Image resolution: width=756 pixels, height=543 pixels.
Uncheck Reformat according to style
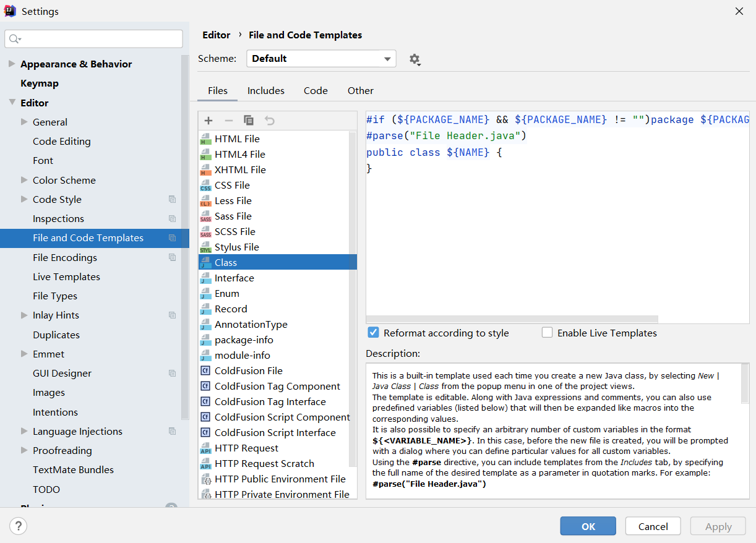click(373, 333)
